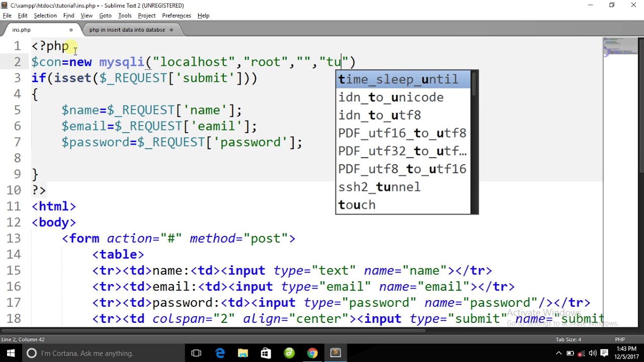Open the green taskbar app icon
The width and height of the screenshot is (644, 362).
click(289, 353)
